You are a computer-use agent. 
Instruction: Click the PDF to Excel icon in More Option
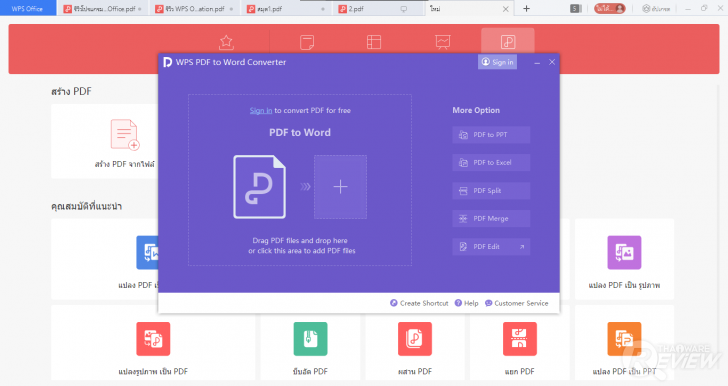463,163
